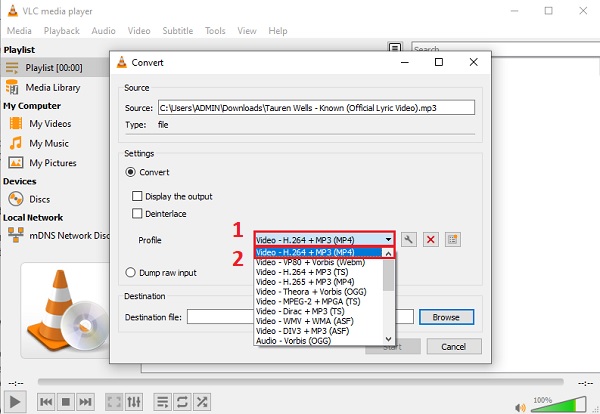Click dropdown list scroll-down arrow
600x414 pixels.
(388, 339)
